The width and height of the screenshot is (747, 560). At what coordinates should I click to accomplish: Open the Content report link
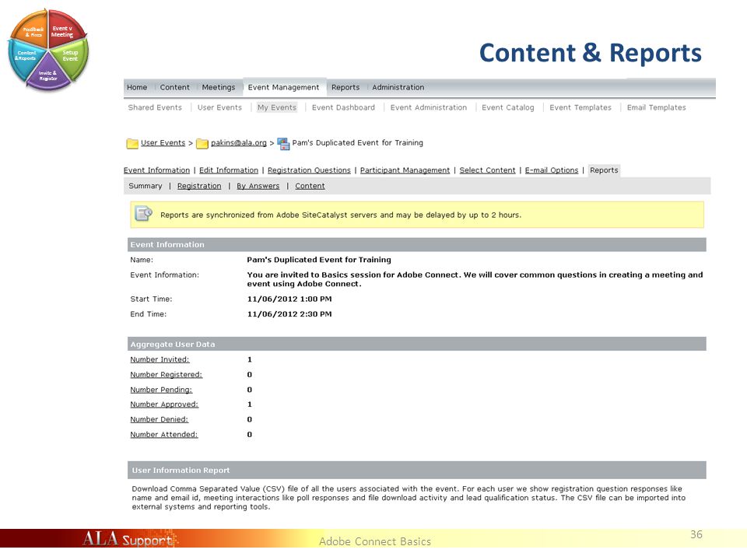point(310,186)
